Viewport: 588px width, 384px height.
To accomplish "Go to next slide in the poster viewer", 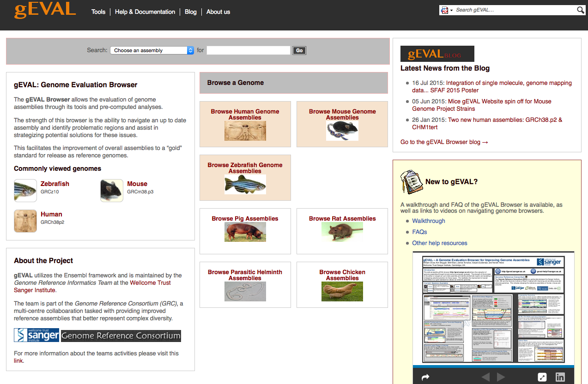I will [501, 378].
